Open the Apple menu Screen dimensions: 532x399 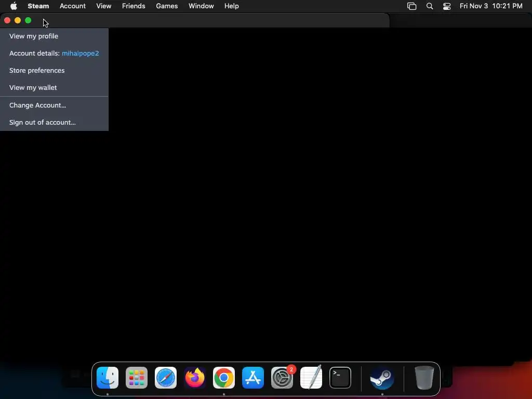pyautogui.click(x=14, y=6)
